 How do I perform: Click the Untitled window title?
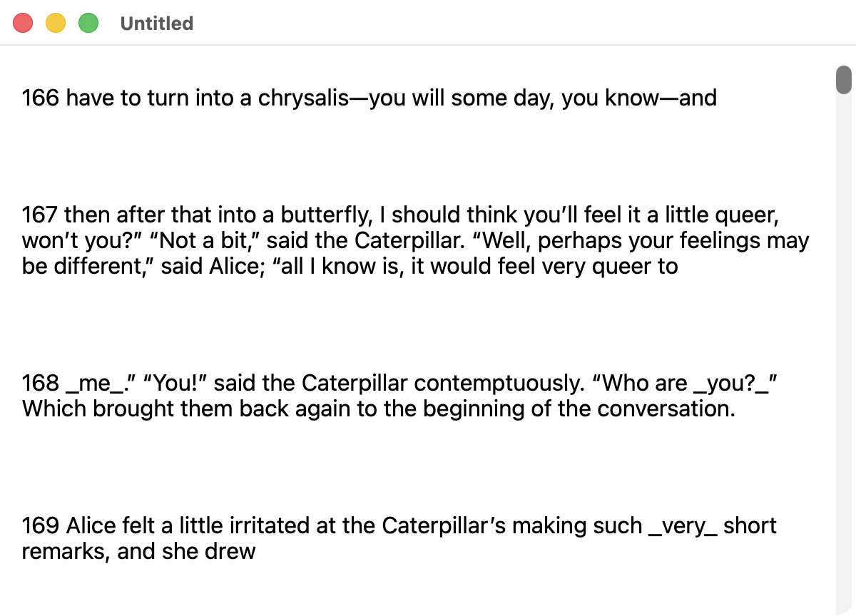pos(156,24)
